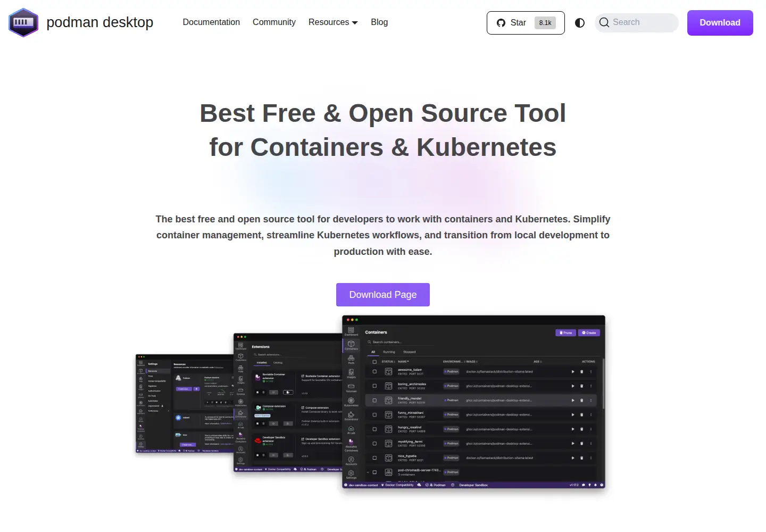Click Docker Compatibility in Containers window status bar
The height and width of the screenshot is (532, 766).
pos(397,485)
